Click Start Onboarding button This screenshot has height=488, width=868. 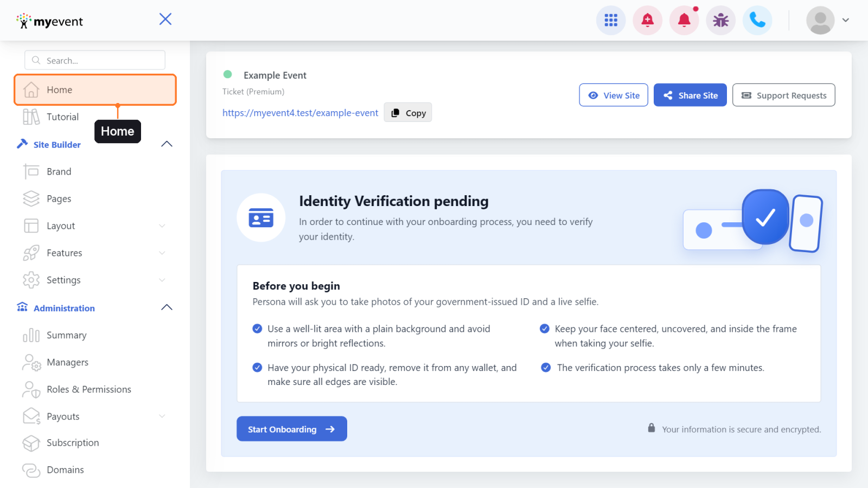pyautogui.click(x=292, y=429)
